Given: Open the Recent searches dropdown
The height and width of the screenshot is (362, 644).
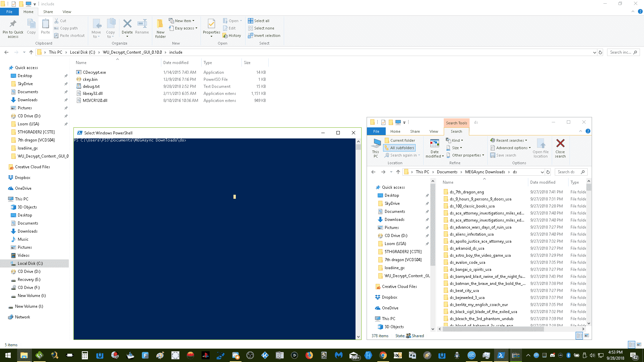Looking at the screenshot, I should pos(509,140).
